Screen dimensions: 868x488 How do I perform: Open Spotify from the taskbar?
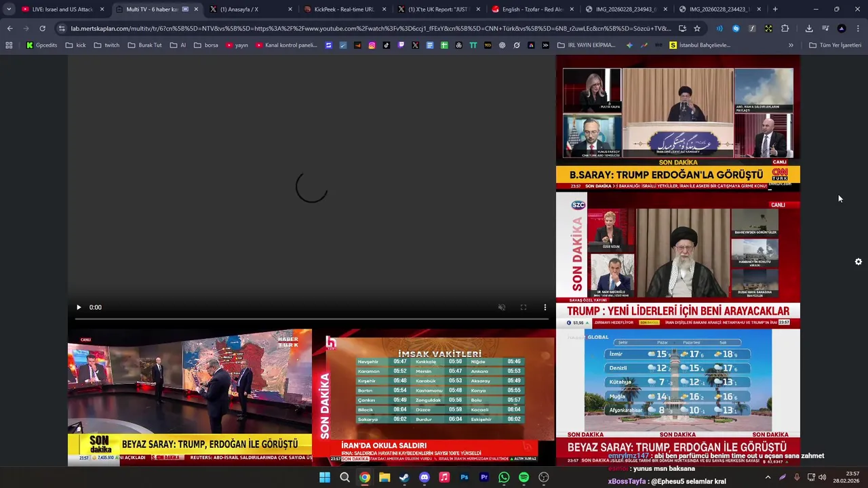[x=524, y=478]
